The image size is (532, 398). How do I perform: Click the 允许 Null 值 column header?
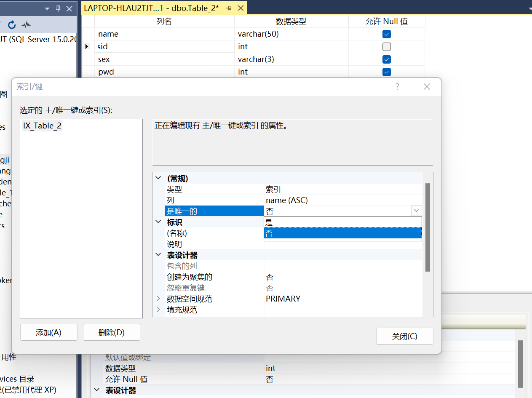point(386,21)
